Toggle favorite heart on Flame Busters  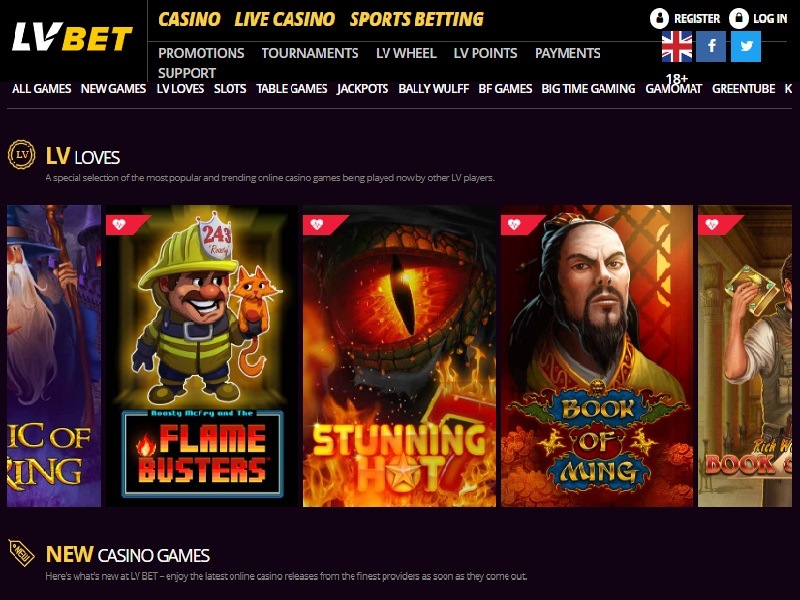119,224
